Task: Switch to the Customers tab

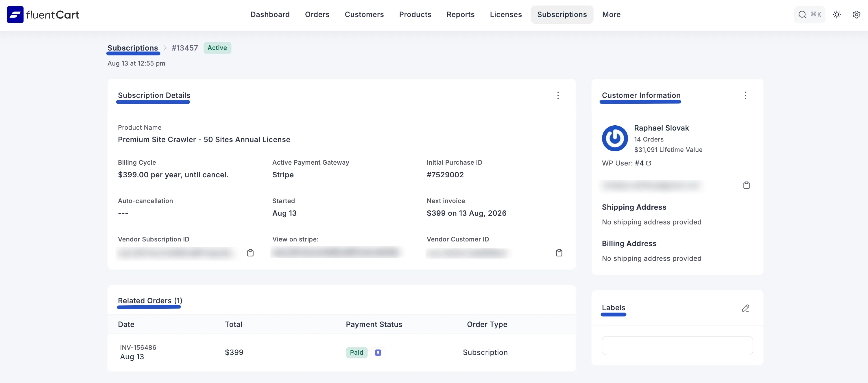Action: 364,14
